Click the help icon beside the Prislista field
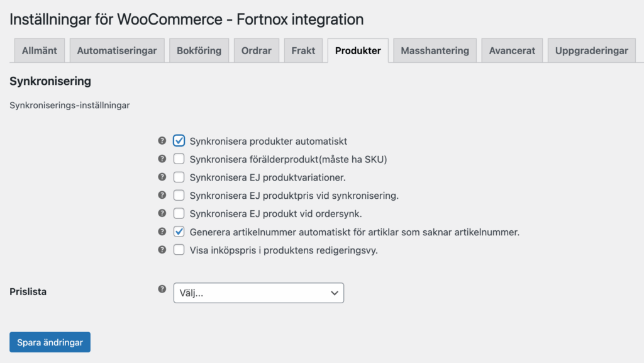This screenshot has height=363, width=644. 162,289
